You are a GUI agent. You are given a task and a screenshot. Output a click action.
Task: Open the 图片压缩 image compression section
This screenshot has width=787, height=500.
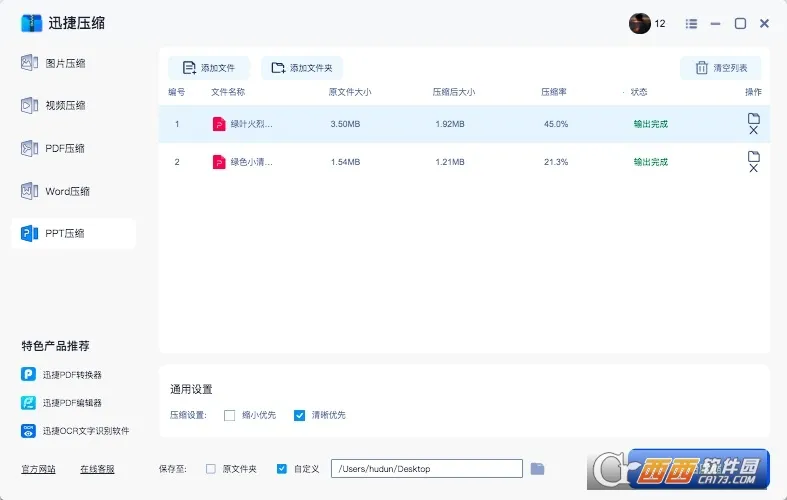64,63
